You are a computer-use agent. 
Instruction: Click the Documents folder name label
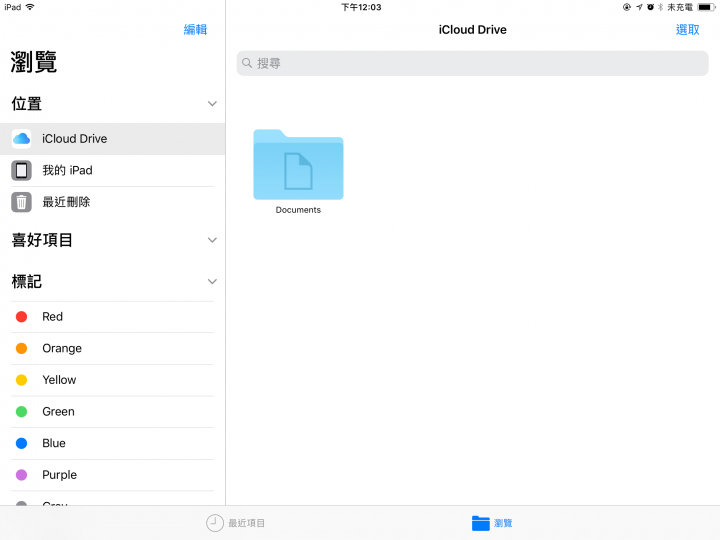coord(298,210)
